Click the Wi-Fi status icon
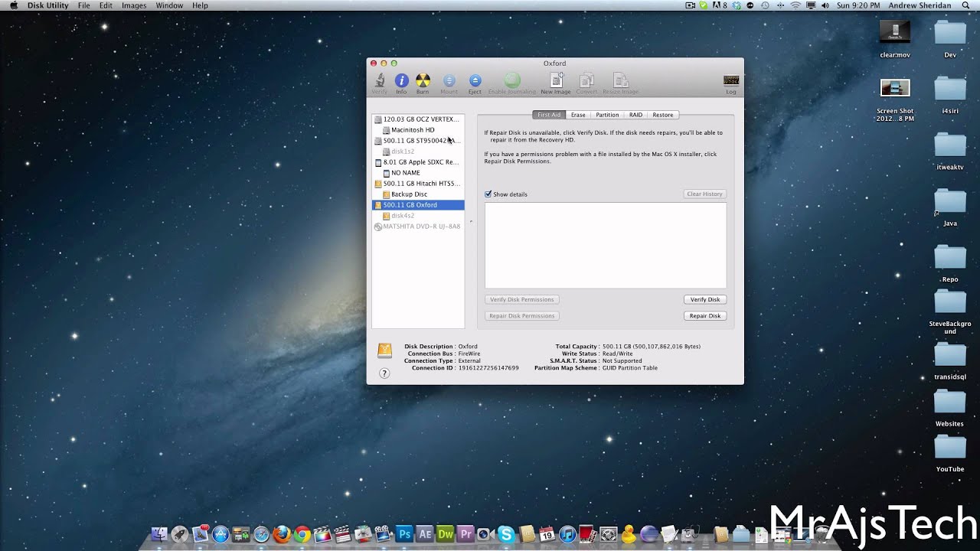Image resolution: width=980 pixels, height=551 pixels. click(795, 5)
